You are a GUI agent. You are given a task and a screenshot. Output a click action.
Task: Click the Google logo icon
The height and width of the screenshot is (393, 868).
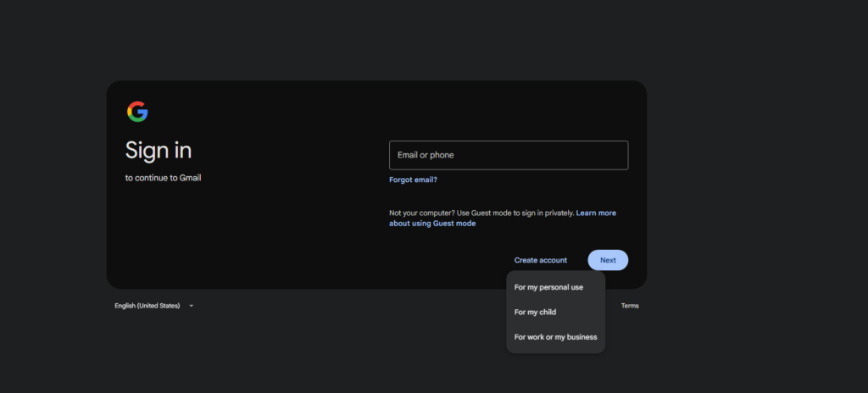click(137, 112)
